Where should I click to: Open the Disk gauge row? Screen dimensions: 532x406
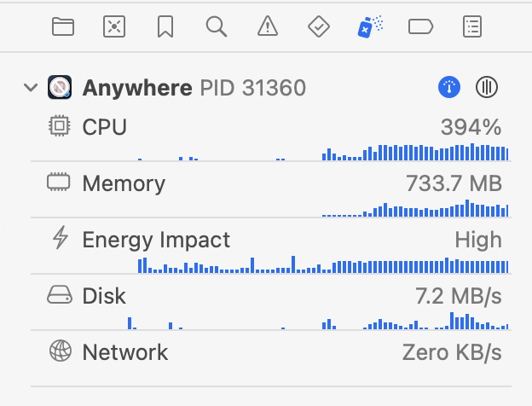pyautogui.click(x=271, y=307)
